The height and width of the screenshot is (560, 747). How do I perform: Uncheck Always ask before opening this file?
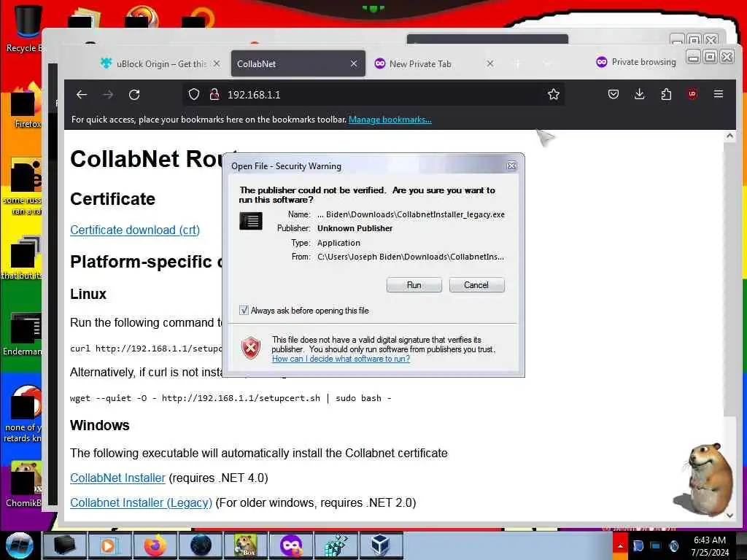[x=244, y=311]
